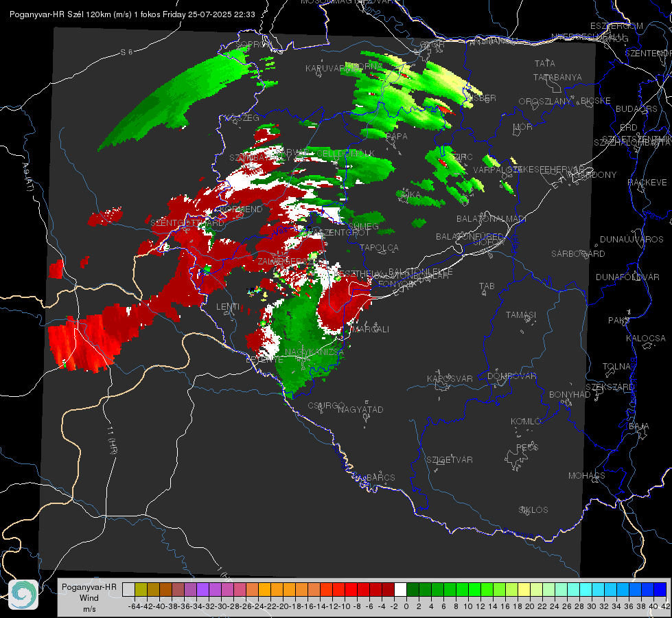Viewport: 672px width, 618px height.
Task: Click the SZIGETVAR city label
Action: [450, 460]
